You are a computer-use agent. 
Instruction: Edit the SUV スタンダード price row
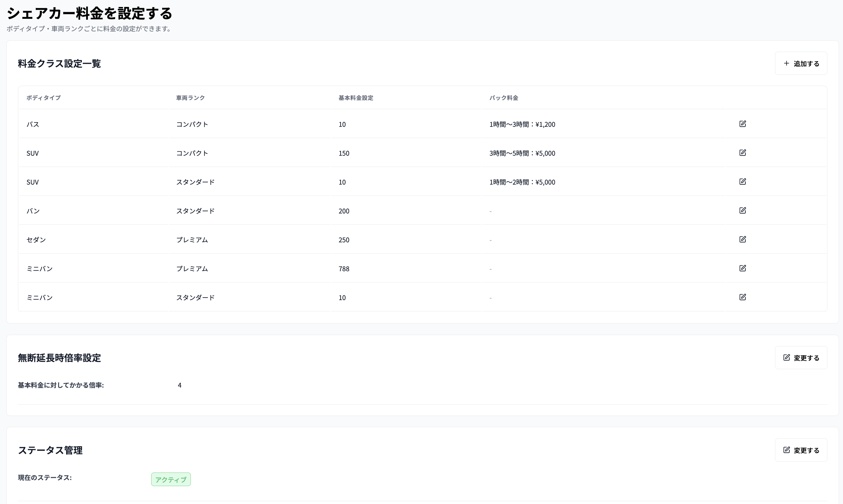(742, 181)
